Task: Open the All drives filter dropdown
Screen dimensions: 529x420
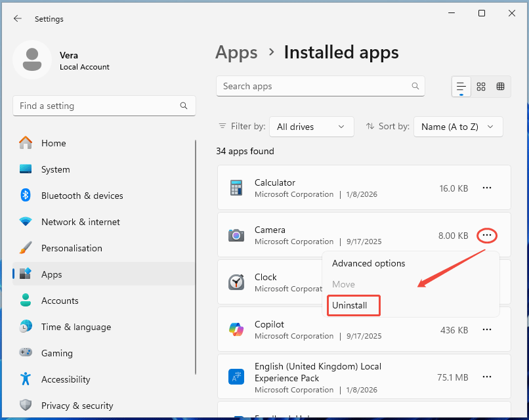Action: (x=311, y=126)
